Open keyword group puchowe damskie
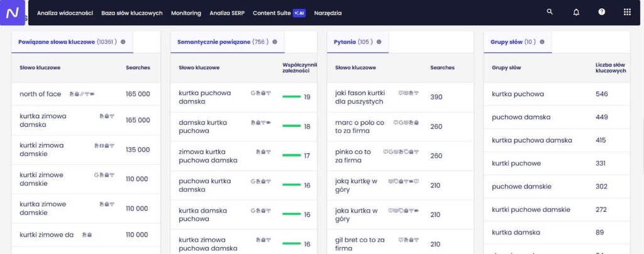Viewport: 644px width, 254px height. (x=521, y=187)
